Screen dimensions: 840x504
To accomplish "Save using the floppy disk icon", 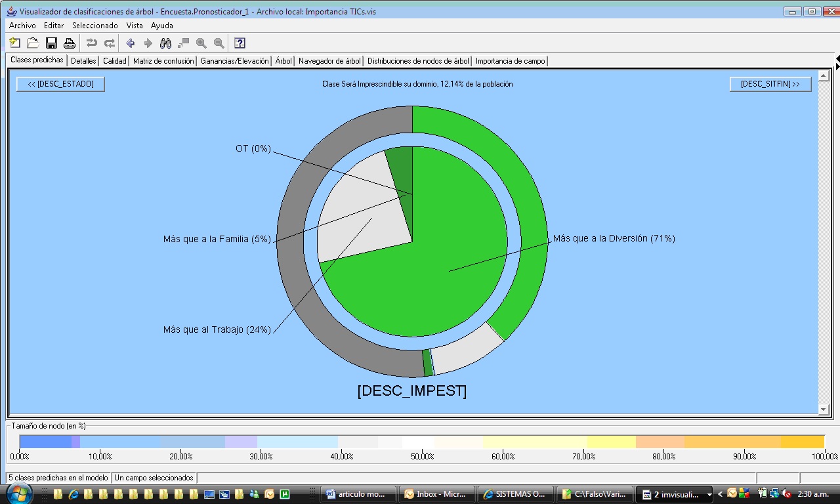I will 51,43.
